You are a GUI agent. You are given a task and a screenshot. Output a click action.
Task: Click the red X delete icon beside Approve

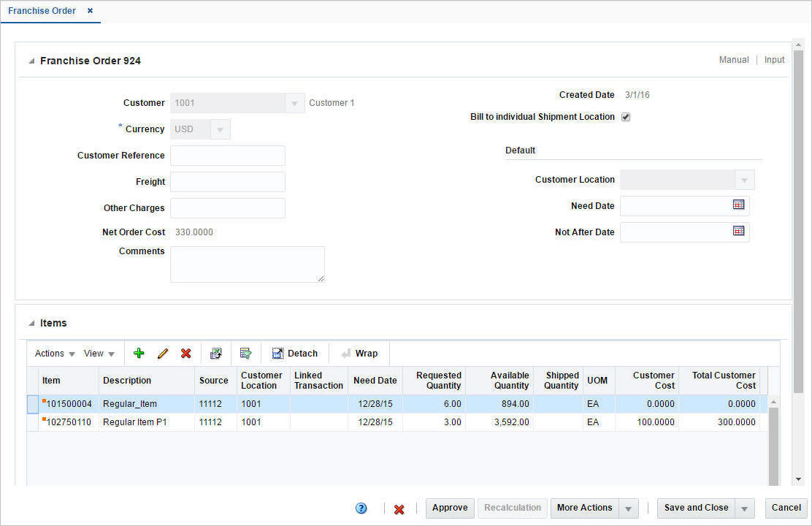pyautogui.click(x=399, y=509)
